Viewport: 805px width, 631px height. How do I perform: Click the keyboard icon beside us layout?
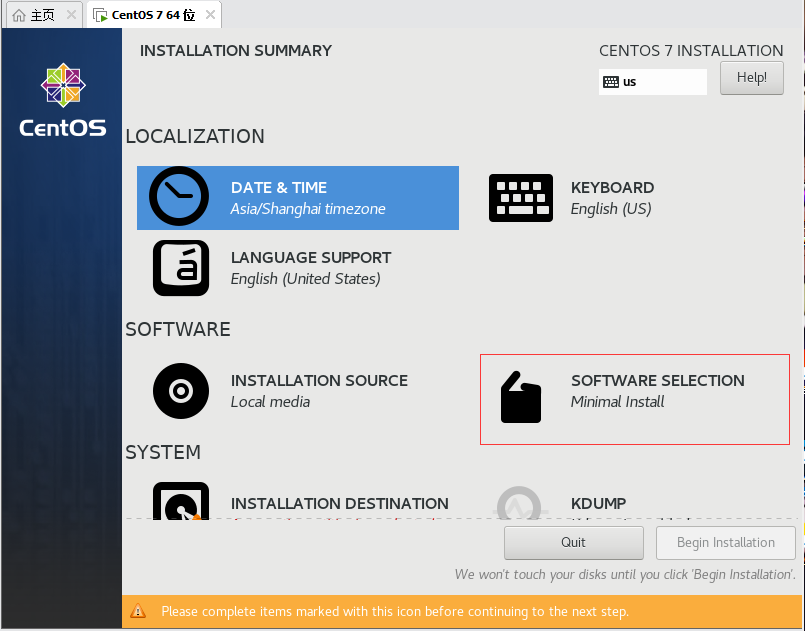click(610, 82)
